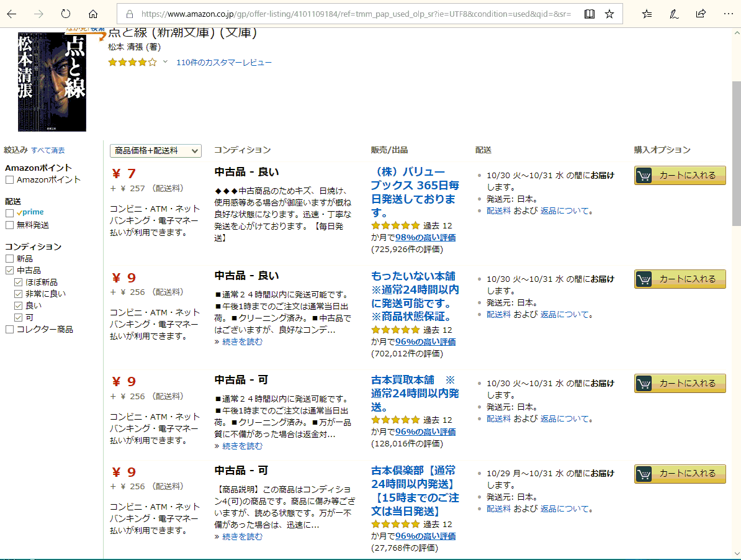741x560 pixels.
Task: Open seller (株)バリューブックス page
Action: click(415, 192)
